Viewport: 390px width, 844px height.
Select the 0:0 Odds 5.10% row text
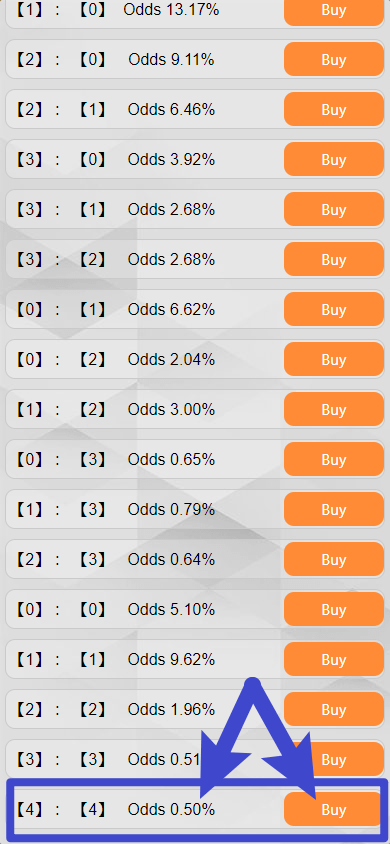[115, 610]
